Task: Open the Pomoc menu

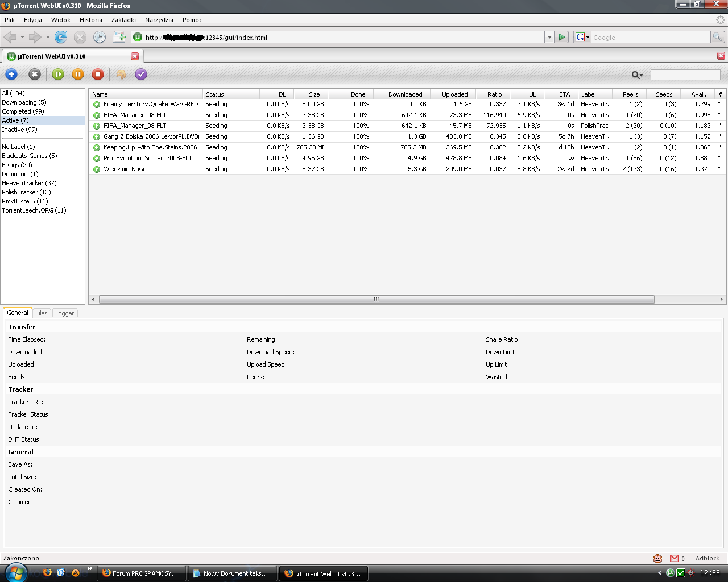Action: click(192, 20)
